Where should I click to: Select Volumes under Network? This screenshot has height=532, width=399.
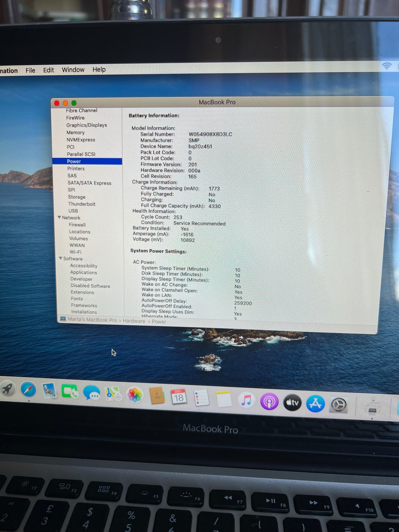(79, 239)
